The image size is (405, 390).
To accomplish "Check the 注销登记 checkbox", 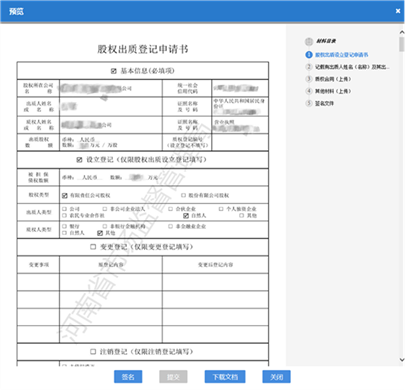I will [x=93, y=352].
